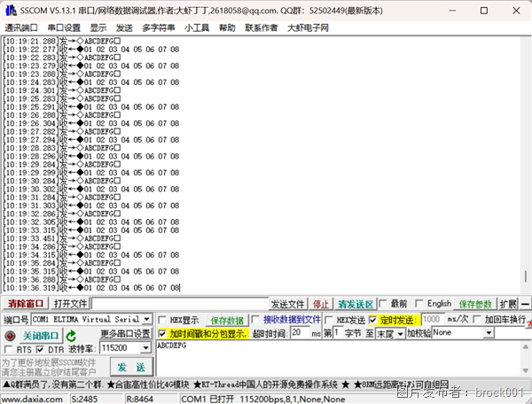This screenshot has height=404, width=532.
Task: Uncheck the DTR checkbox
Action: pos(40,349)
